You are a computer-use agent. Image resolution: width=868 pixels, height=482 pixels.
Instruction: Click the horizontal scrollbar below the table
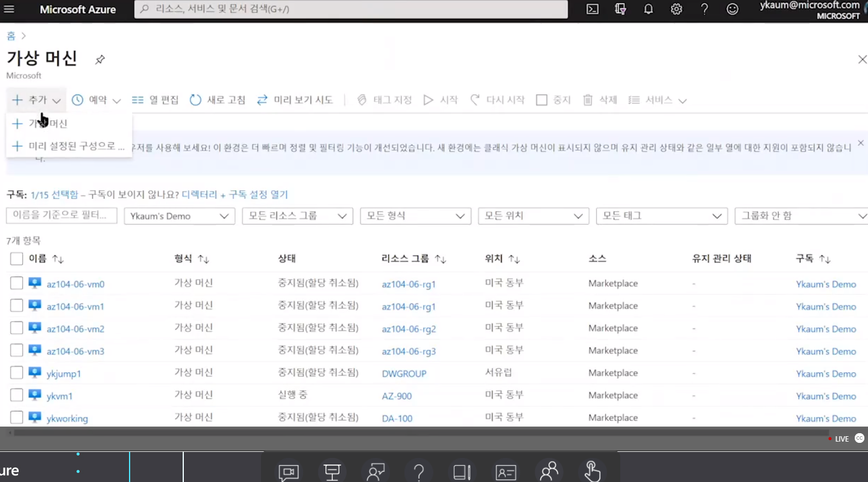pos(421,433)
